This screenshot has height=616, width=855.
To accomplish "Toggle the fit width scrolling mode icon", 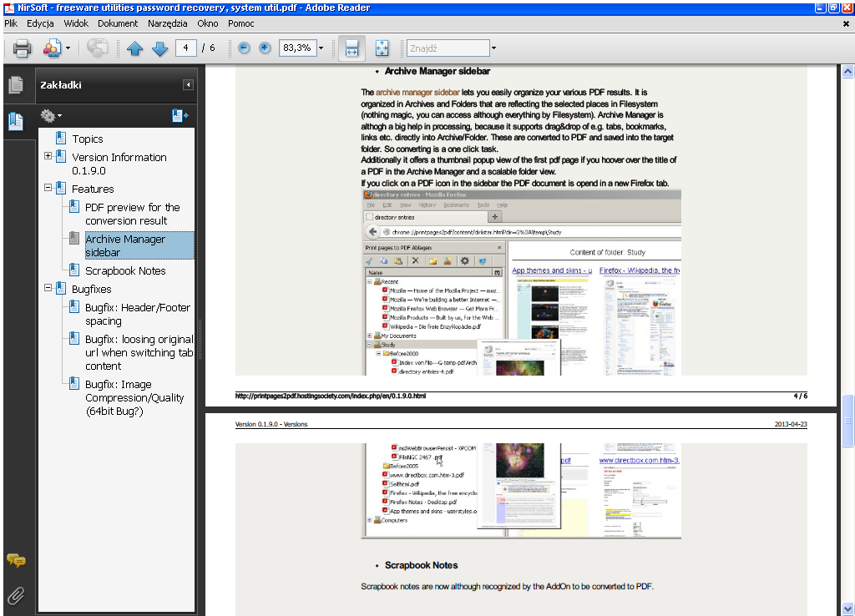I will (x=352, y=48).
